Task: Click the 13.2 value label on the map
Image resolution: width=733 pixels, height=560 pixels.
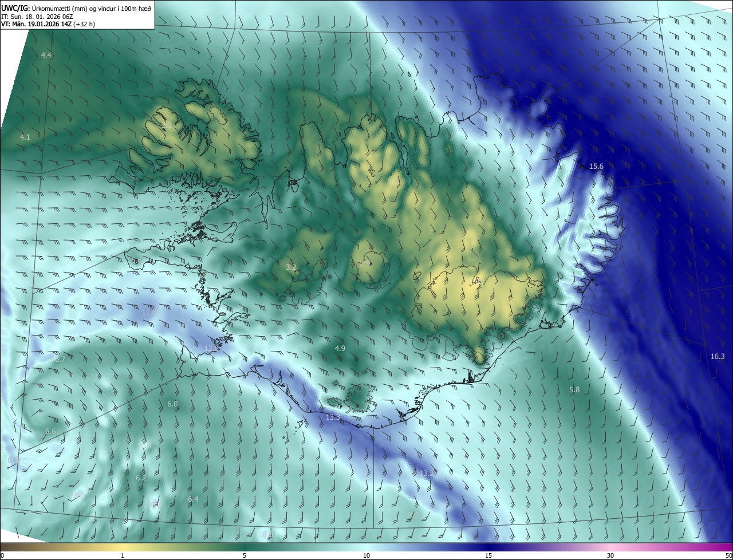Action: click(x=427, y=474)
